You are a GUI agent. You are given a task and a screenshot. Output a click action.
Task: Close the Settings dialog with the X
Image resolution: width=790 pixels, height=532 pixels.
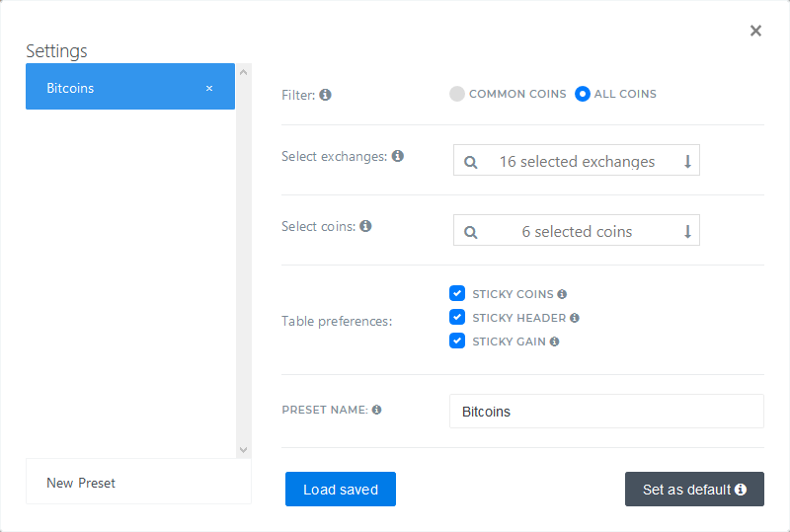pyautogui.click(x=755, y=31)
